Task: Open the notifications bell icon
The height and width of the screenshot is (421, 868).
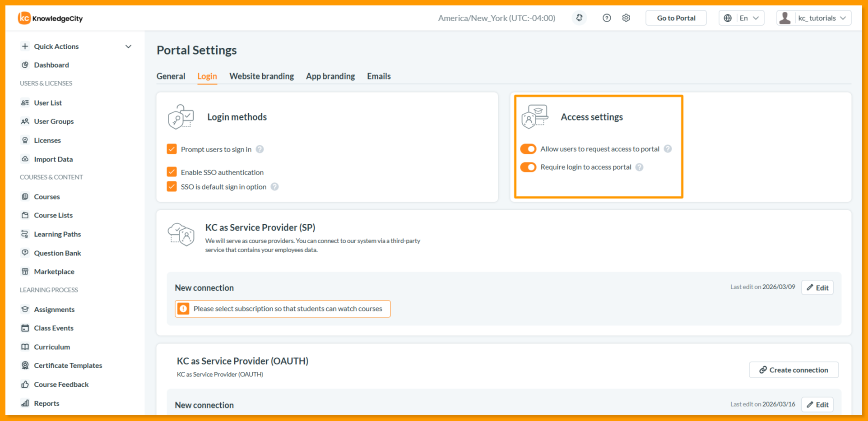Action: click(579, 18)
